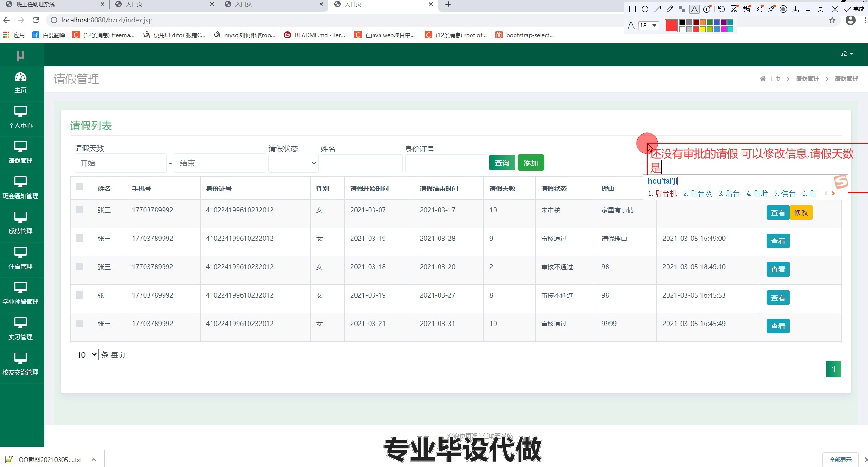Viewport: 868px width, 467px height.
Task: Click 查看 for the 未审核 leave row
Action: pos(778,212)
